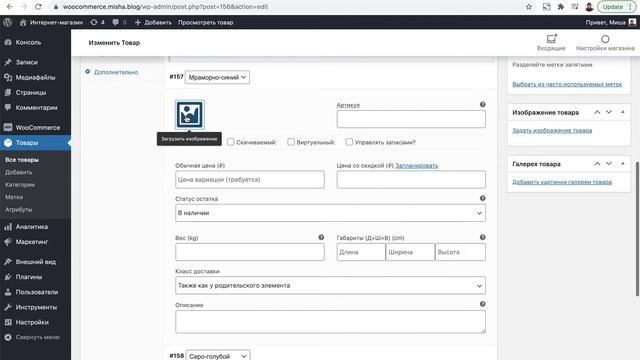The image size is (640, 360).
Task: Click the Цена со скидкой input field
Action: pyautogui.click(x=411, y=180)
